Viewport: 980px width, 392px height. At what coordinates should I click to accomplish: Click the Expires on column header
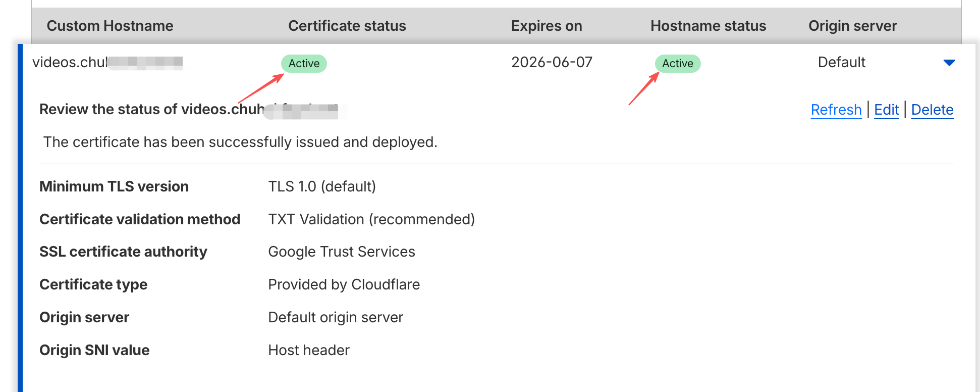547,26
